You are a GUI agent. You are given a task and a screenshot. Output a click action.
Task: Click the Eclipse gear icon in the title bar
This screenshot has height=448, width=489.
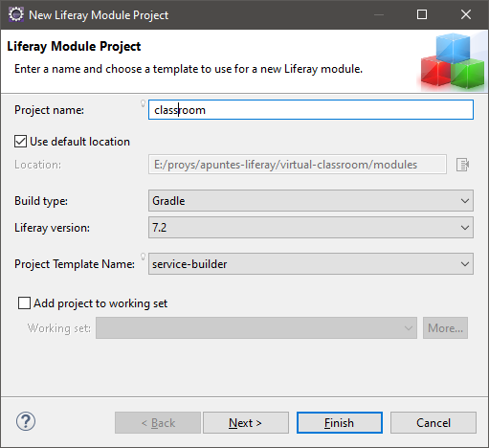pos(16,14)
